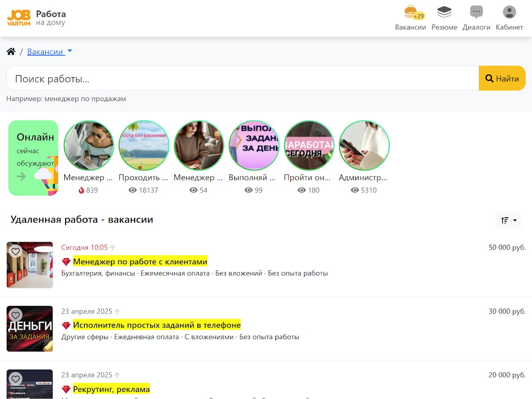Open the Рекрутинг, реклама vacancy link
The width and height of the screenshot is (532, 399).
[x=111, y=389]
